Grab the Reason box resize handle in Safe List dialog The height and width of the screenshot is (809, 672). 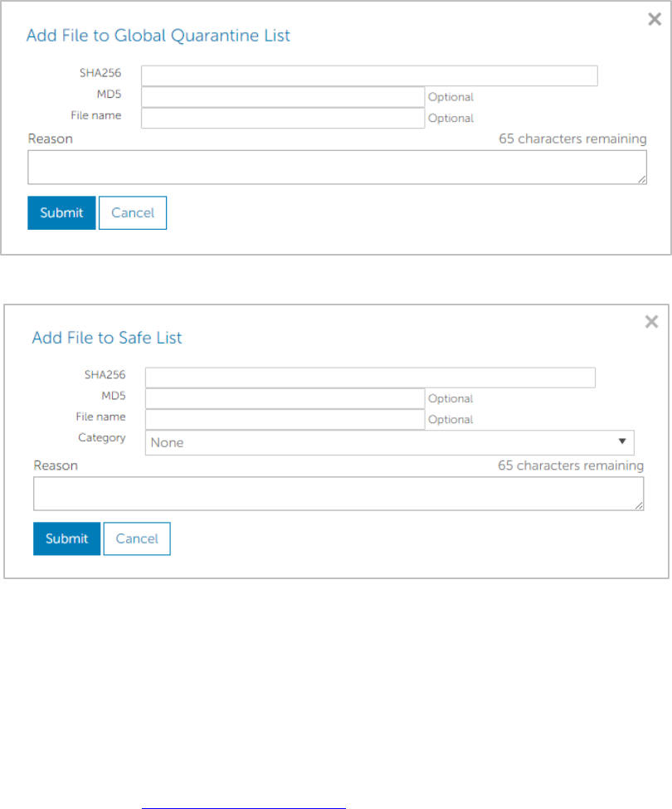[640, 505]
